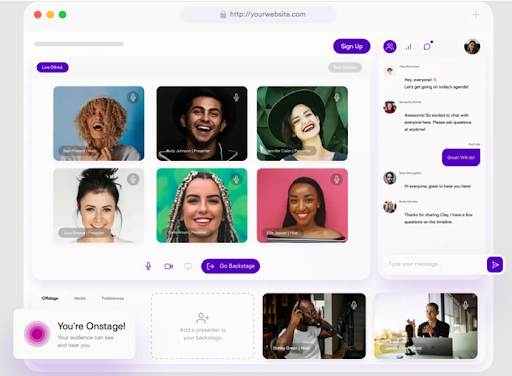Select the curly-haired woman's video tile
512x376 pixels.
tap(99, 123)
